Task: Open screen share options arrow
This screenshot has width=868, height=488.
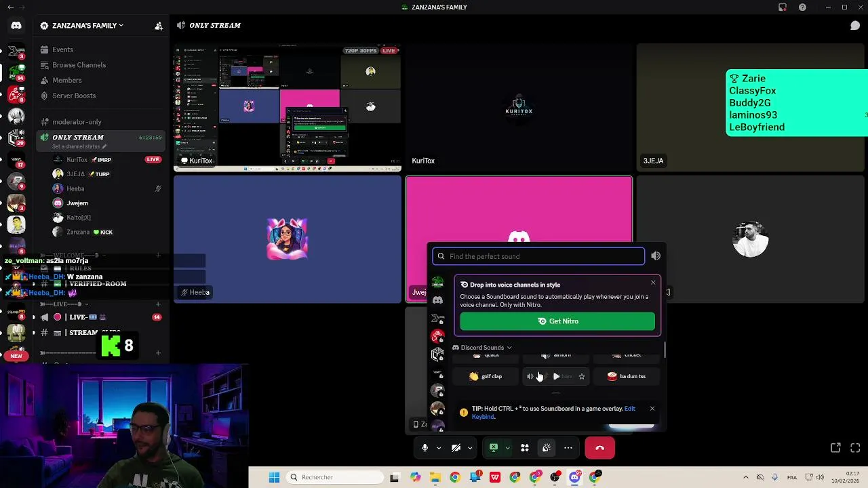Action: 507,448
